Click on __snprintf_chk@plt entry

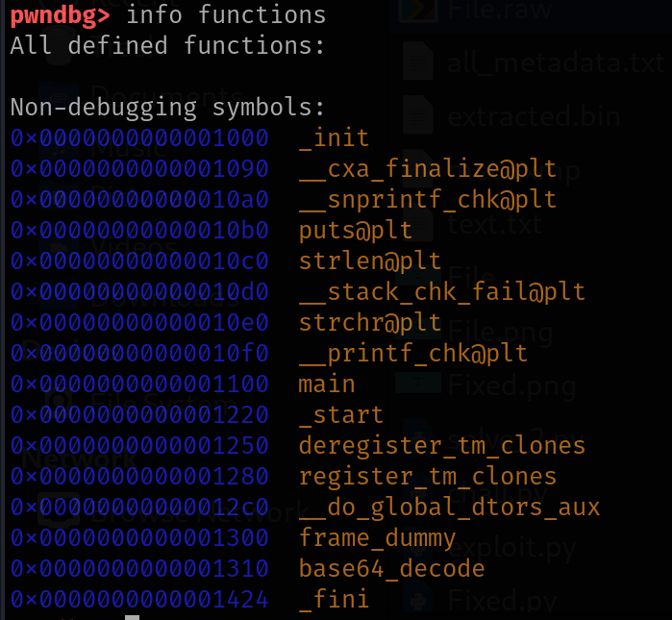point(427,199)
